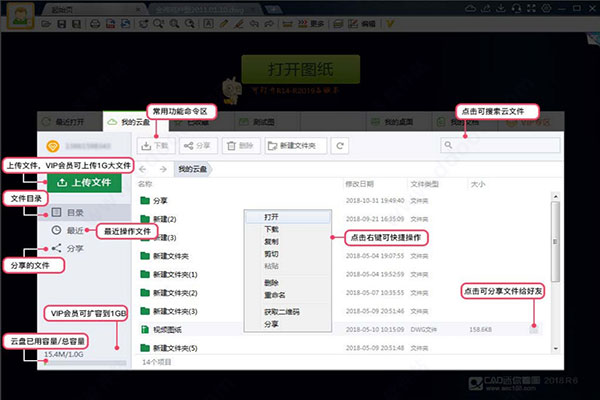Click the share icon on the 视频图纸 row

[x=534, y=330]
